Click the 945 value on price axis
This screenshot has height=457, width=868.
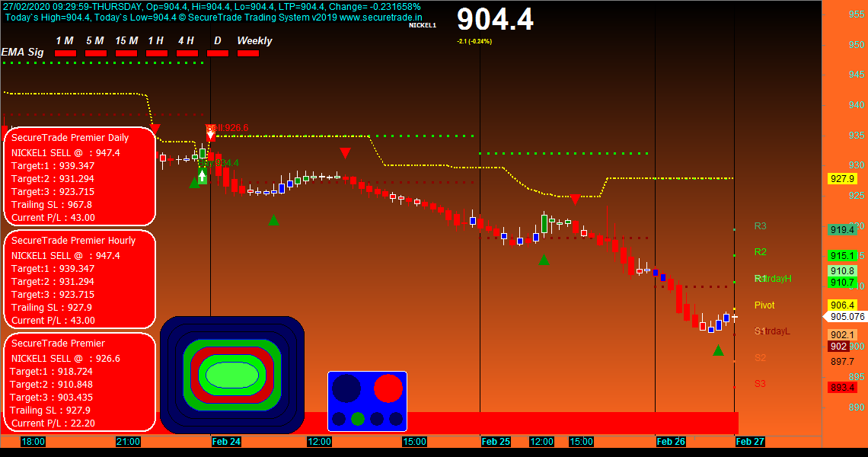point(857,74)
